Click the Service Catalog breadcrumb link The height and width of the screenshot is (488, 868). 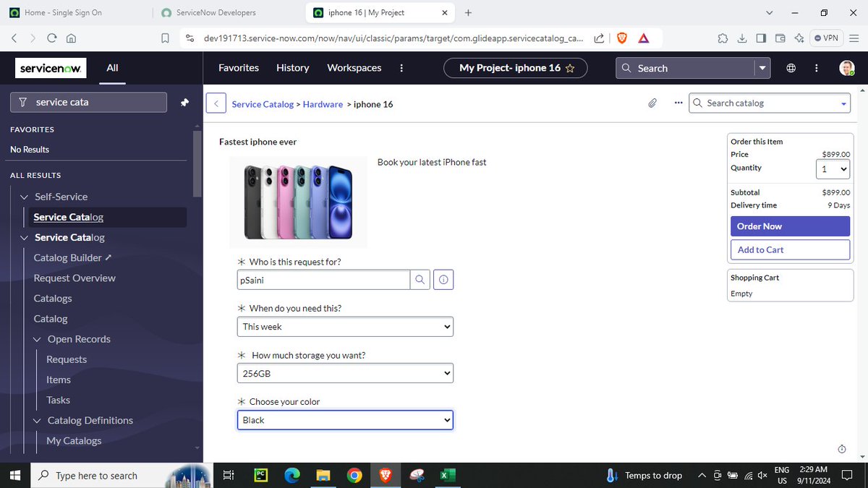[263, 104]
